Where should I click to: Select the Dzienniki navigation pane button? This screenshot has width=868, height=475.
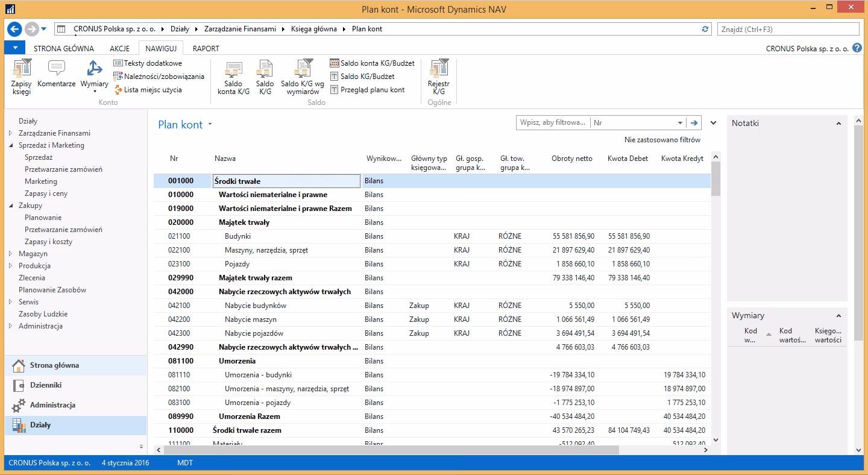[46, 385]
